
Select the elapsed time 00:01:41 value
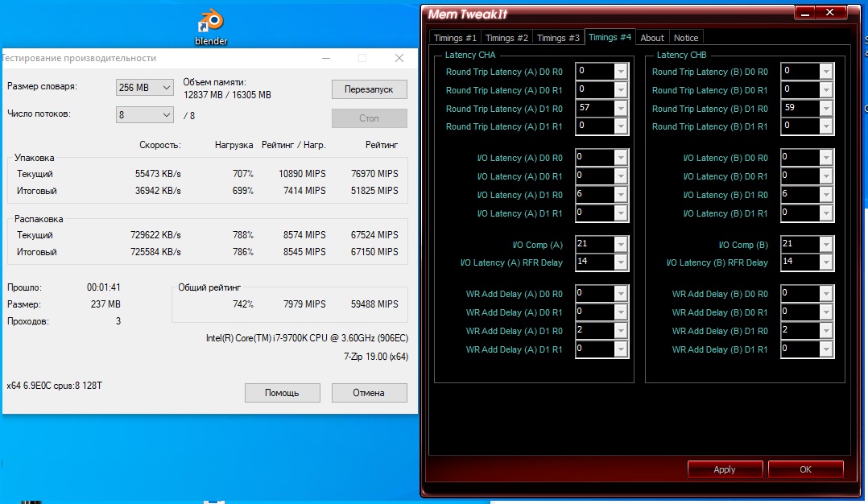(x=104, y=287)
